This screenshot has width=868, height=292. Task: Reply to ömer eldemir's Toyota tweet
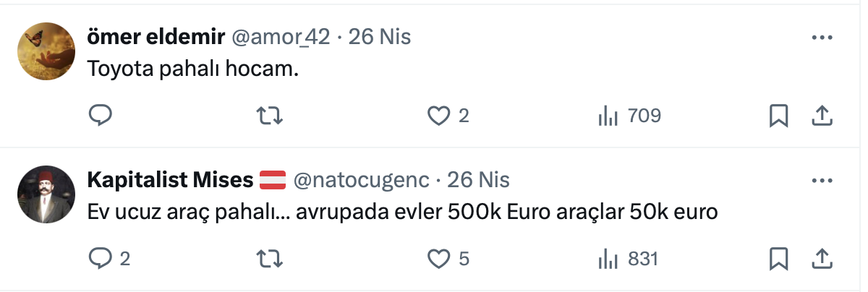99,116
